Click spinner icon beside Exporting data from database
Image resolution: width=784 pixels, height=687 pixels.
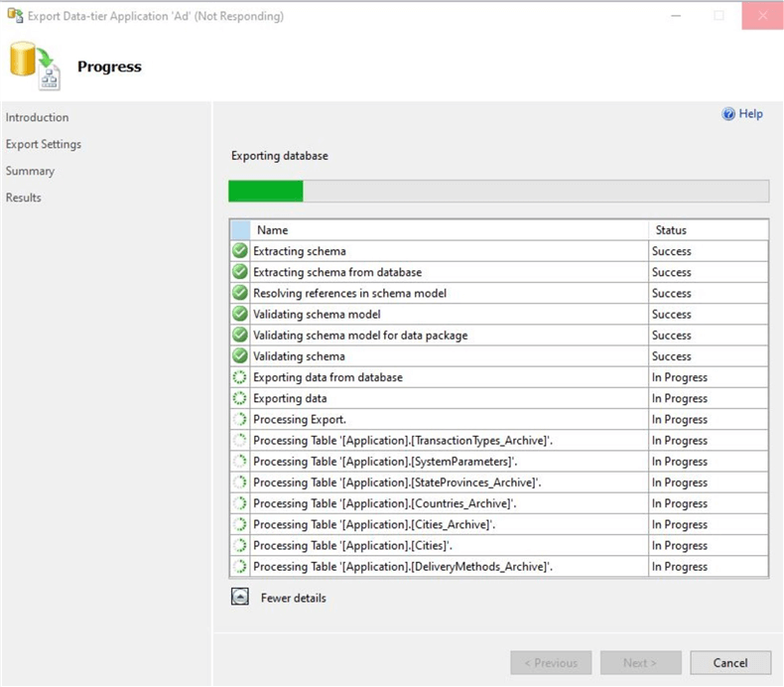[x=239, y=377]
